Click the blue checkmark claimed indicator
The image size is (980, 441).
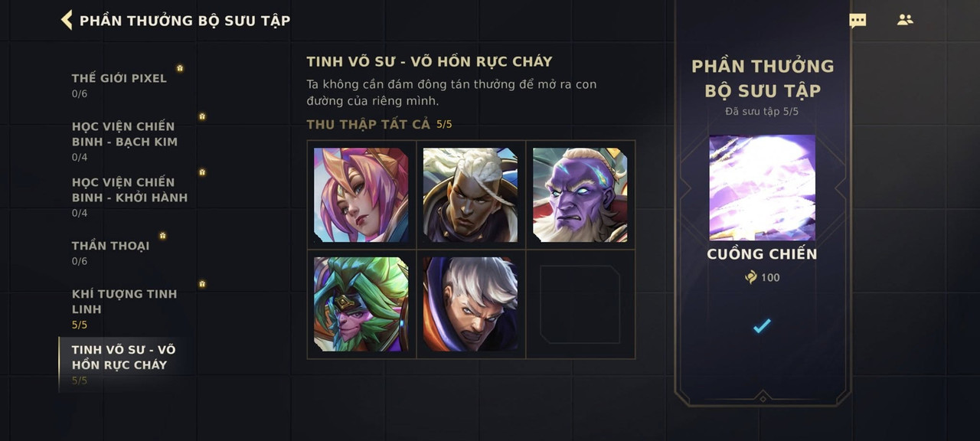(x=762, y=326)
